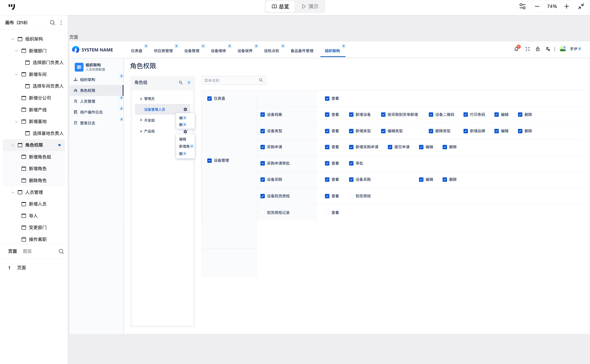Open the settings sliders icon at top right

[x=522, y=7]
